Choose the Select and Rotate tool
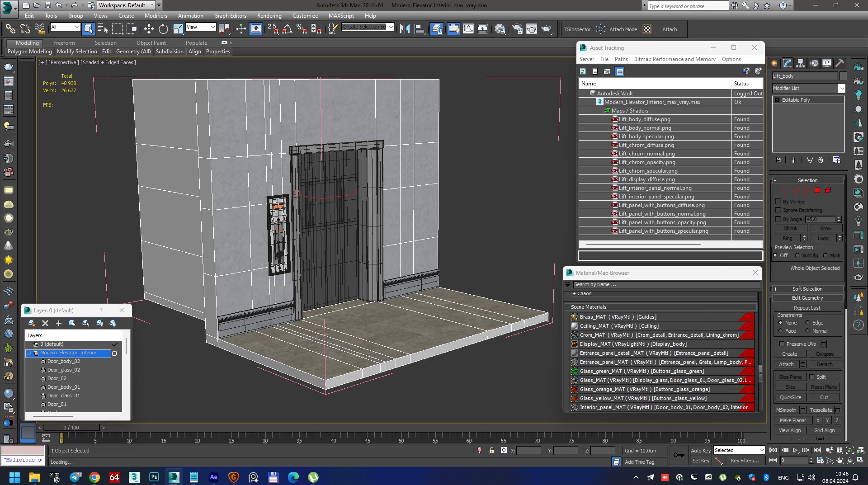Screen dimensions: 868x485 [163, 29]
